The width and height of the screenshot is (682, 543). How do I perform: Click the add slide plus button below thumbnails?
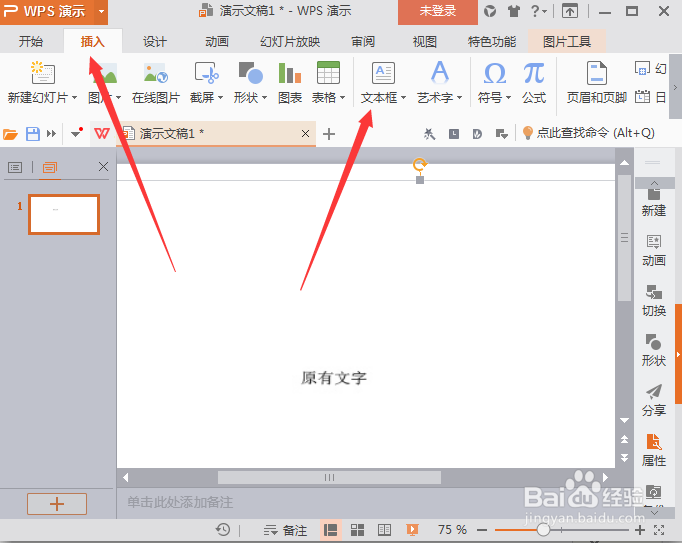point(57,504)
